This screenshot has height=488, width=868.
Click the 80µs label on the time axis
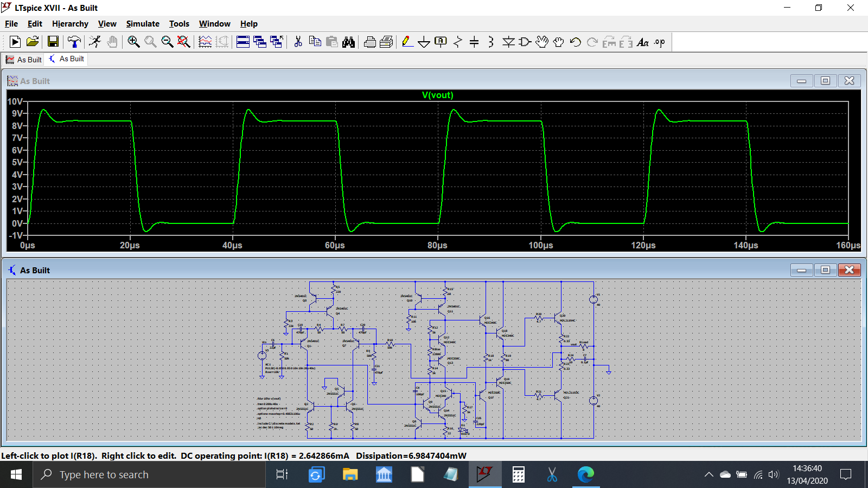point(437,245)
